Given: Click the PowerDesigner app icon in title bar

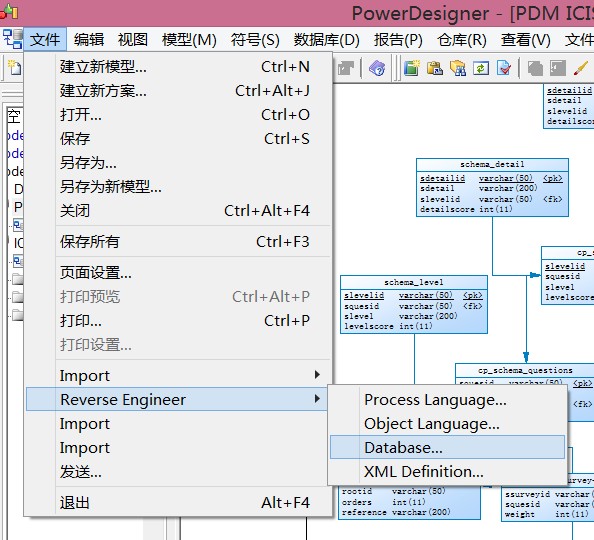Looking at the screenshot, I should pos(9,12).
